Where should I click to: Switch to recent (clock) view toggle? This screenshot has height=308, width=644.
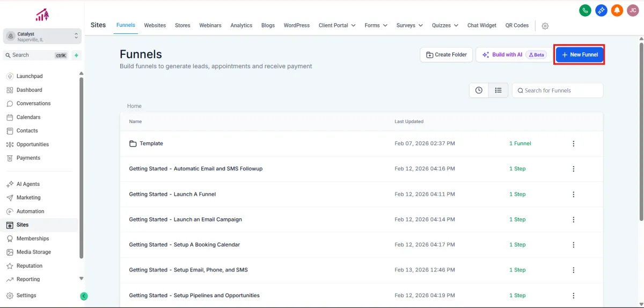(x=479, y=90)
